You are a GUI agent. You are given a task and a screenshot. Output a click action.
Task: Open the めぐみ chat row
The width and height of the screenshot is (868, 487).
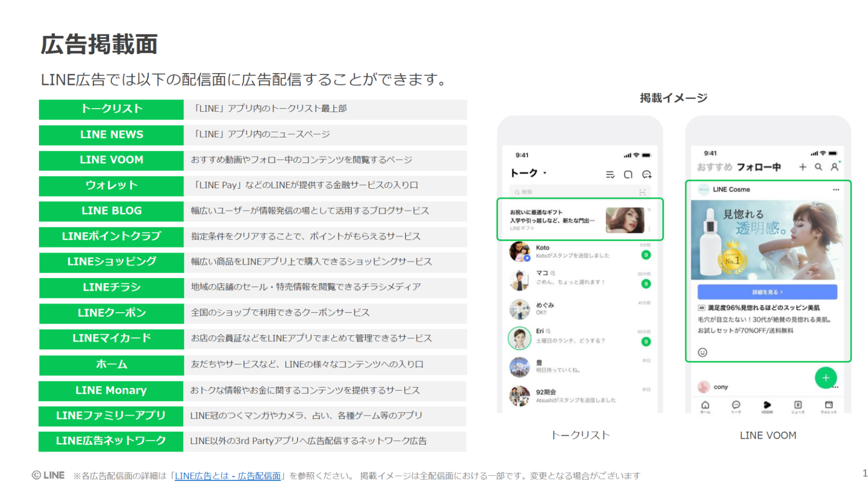coord(580,309)
